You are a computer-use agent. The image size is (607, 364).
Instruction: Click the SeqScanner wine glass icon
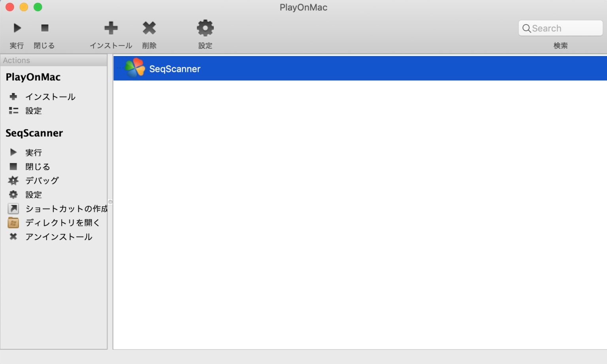point(135,68)
